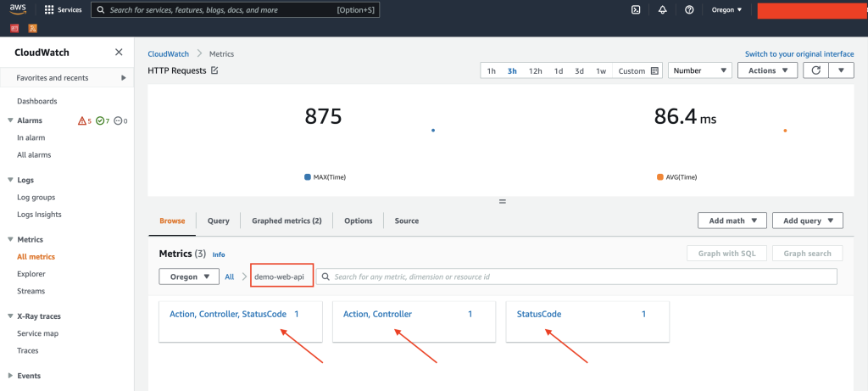Go to Dashboards in sidebar
The width and height of the screenshot is (868, 391).
pos(37,101)
